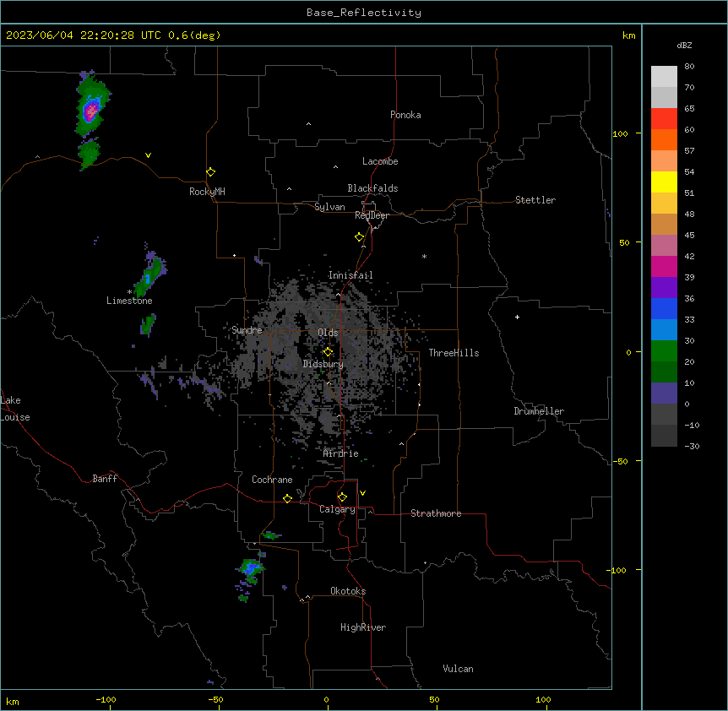This screenshot has width=728, height=711.
Task: Select the yellow diamond marker below RedDeer
Action: 360,237
